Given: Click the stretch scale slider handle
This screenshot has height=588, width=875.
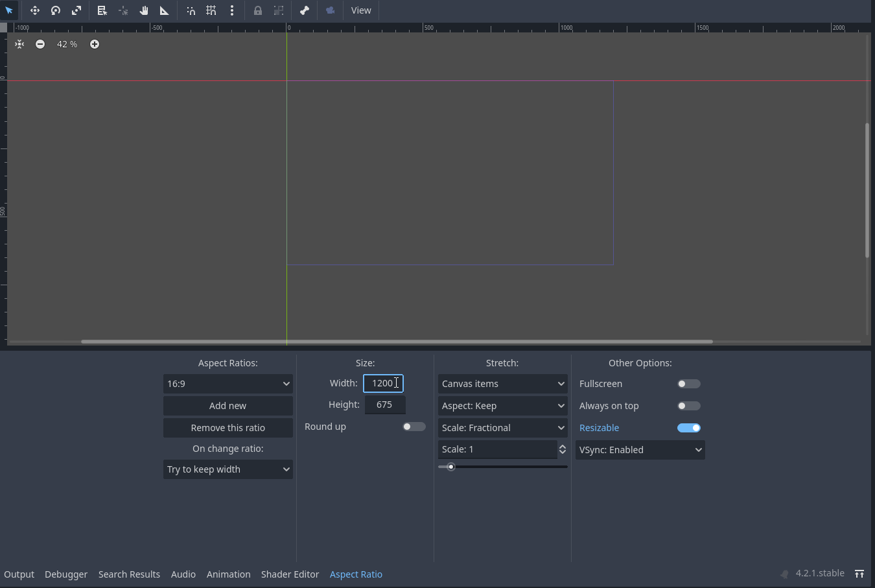Looking at the screenshot, I should [x=451, y=467].
